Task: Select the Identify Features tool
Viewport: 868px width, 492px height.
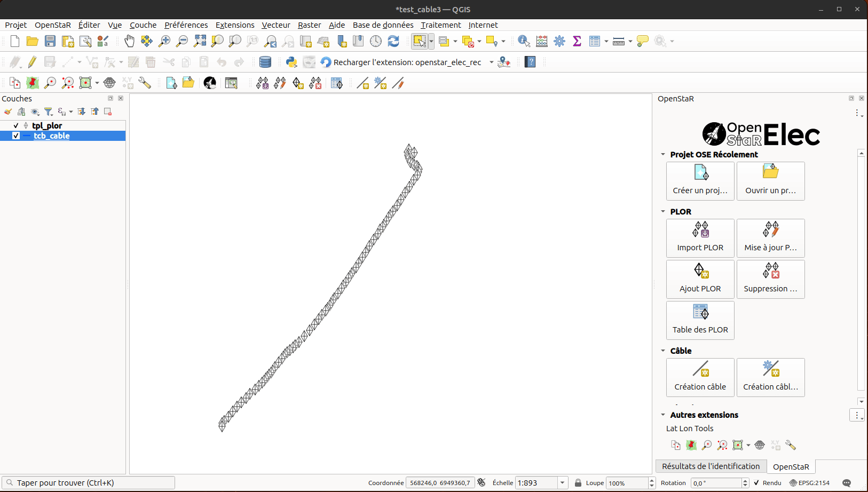Action: 524,41
